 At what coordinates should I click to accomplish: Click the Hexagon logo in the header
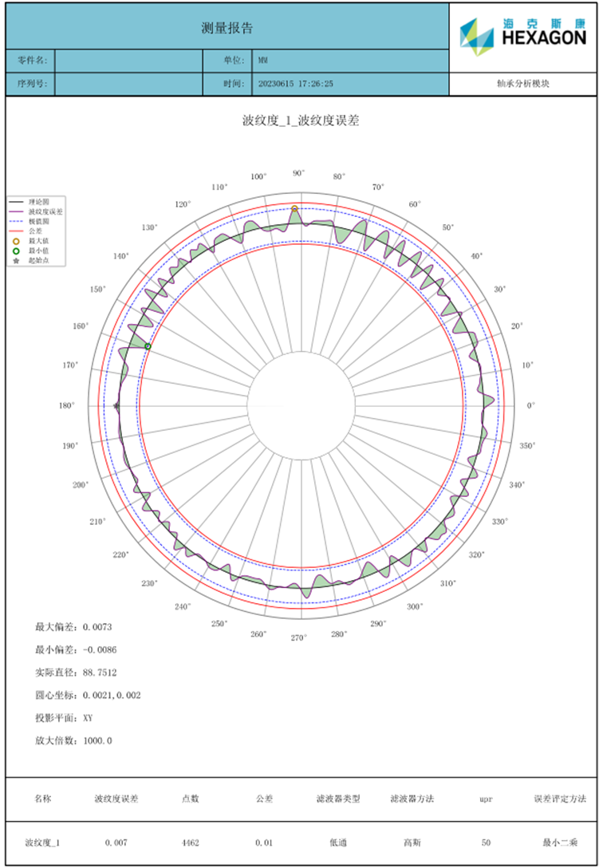tap(522, 32)
